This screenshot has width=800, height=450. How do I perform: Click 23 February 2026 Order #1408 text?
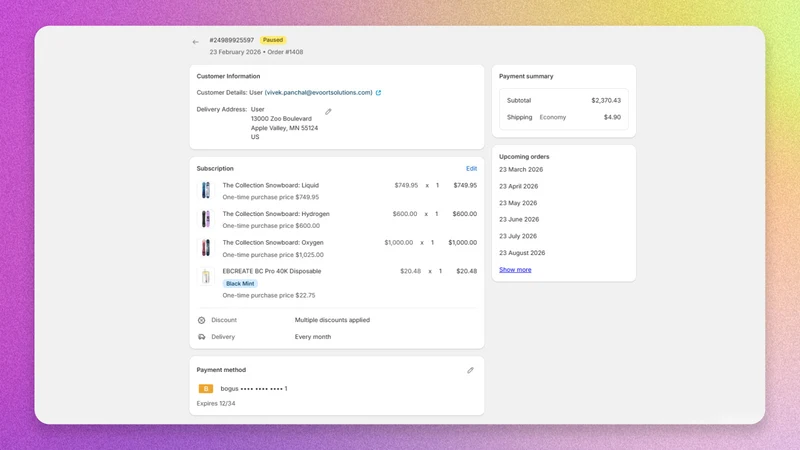[256, 52]
